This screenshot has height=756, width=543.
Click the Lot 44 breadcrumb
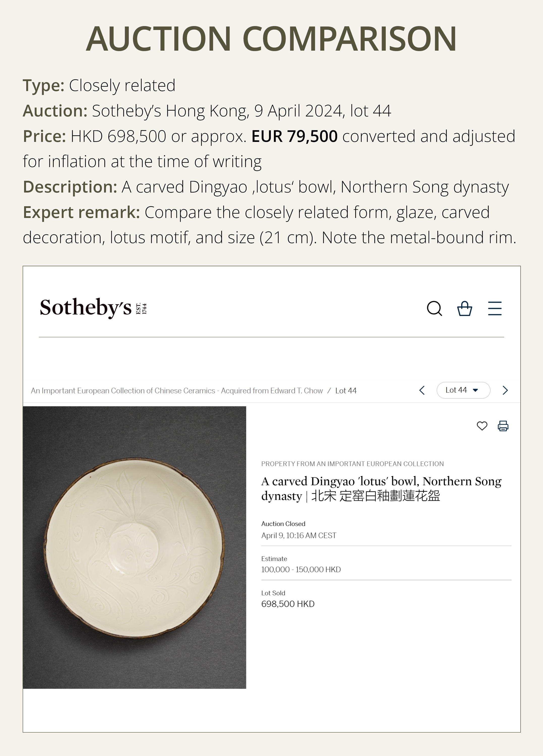[x=346, y=391]
